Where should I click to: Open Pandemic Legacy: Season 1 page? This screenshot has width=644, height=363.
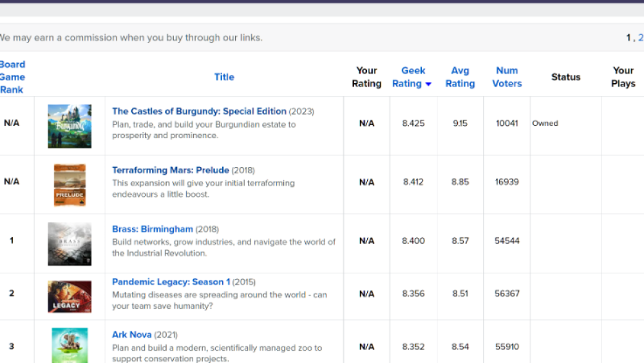tap(171, 282)
